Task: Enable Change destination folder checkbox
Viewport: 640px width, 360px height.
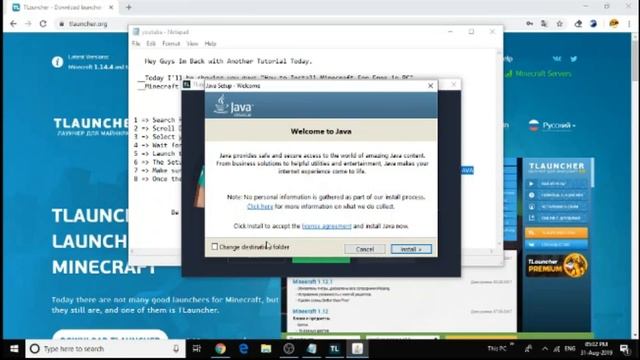Action: 215,247
